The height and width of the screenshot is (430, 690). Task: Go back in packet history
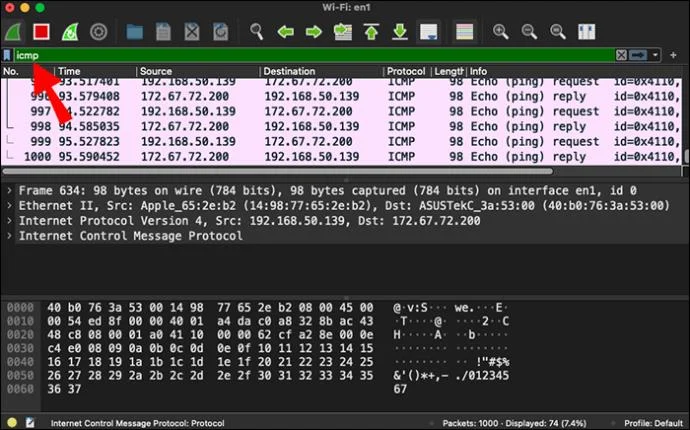[286, 32]
